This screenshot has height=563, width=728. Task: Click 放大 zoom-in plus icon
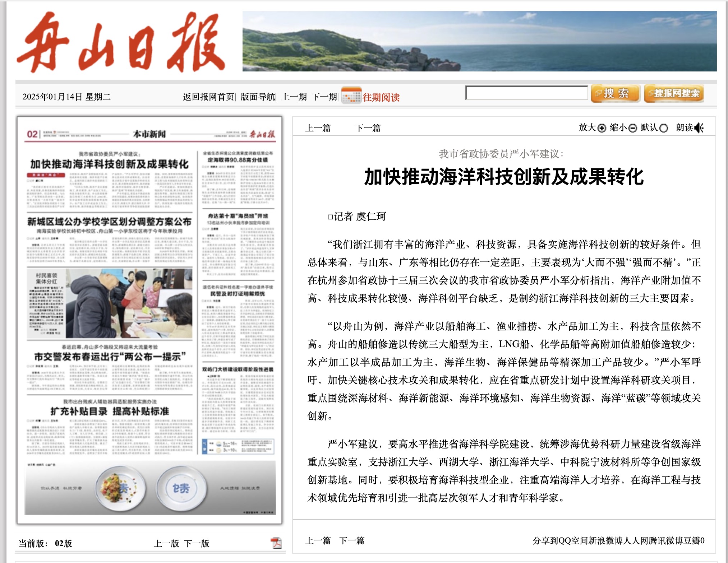click(602, 128)
